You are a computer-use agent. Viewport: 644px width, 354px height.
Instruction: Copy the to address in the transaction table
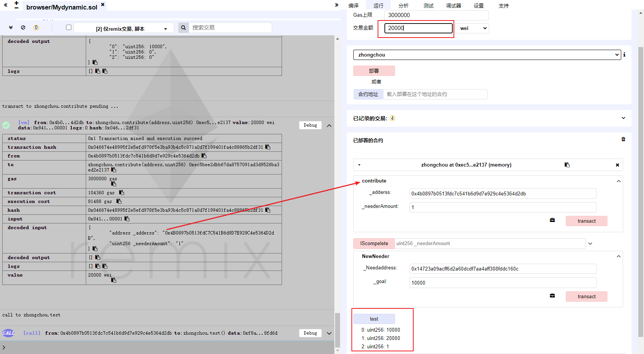tap(113, 170)
